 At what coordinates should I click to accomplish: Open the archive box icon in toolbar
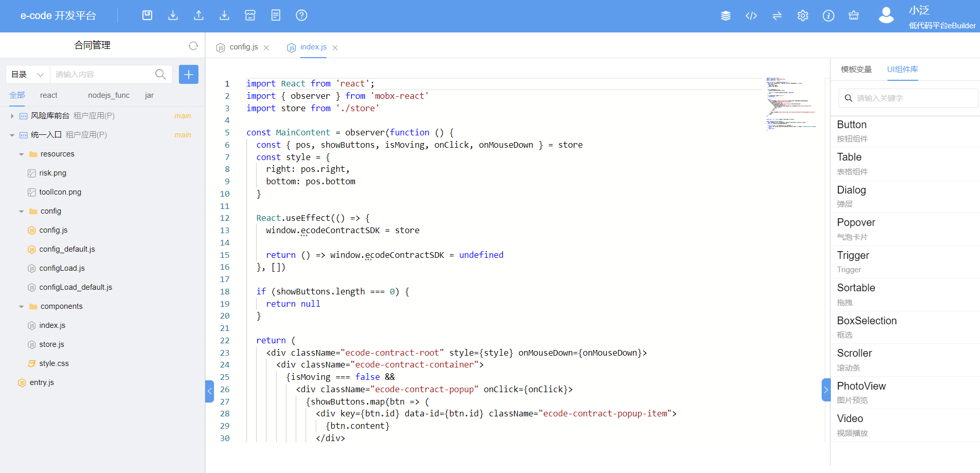(x=250, y=15)
